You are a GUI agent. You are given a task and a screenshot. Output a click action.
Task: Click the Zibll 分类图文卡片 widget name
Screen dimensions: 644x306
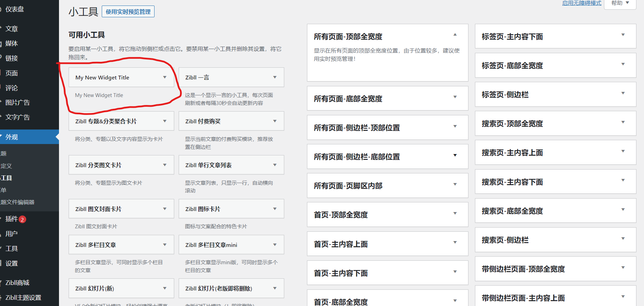[x=98, y=165]
